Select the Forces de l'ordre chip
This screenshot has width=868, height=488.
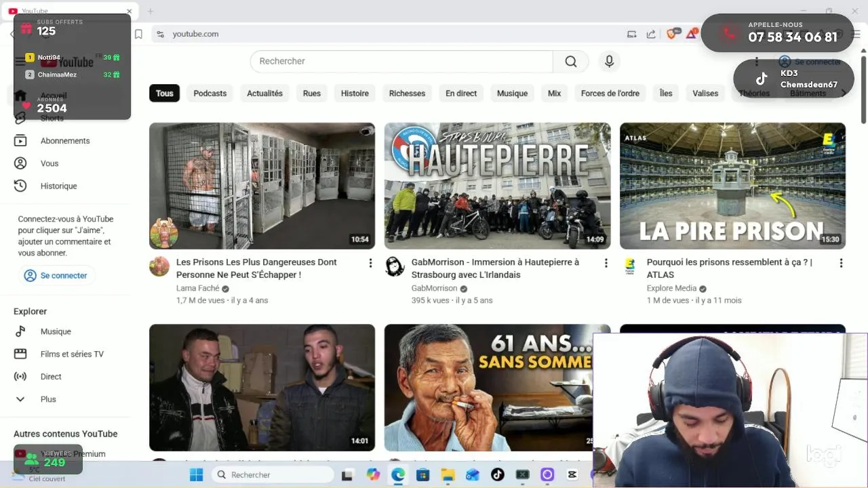[610, 94]
